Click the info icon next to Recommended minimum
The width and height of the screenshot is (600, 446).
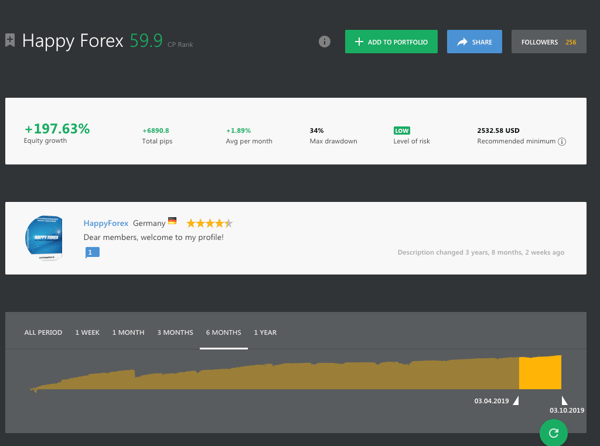(x=562, y=142)
